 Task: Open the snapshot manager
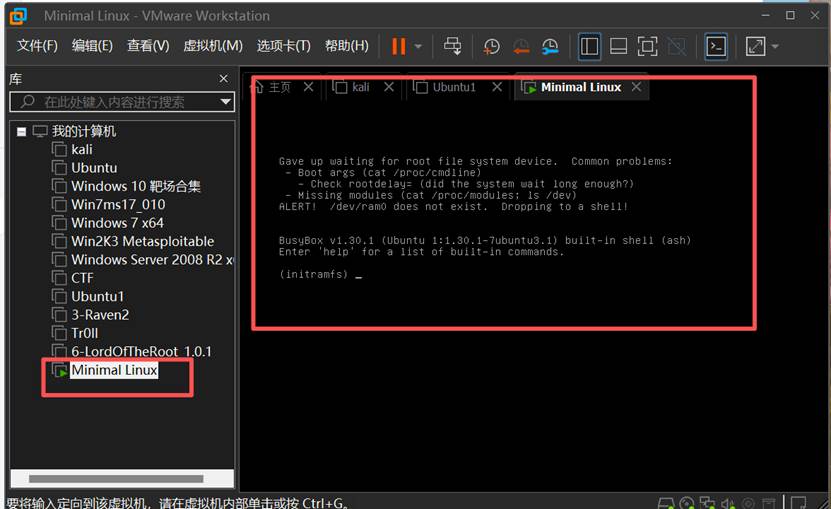click(x=550, y=47)
